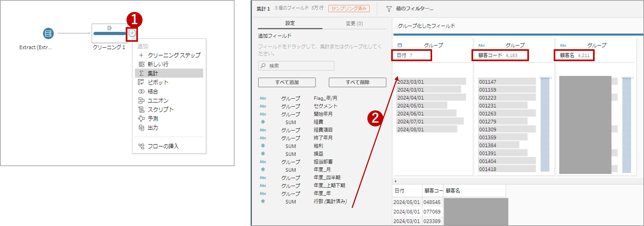Click the number type icon for 年度_月
The image size is (644, 226).
tap(263, 169)
